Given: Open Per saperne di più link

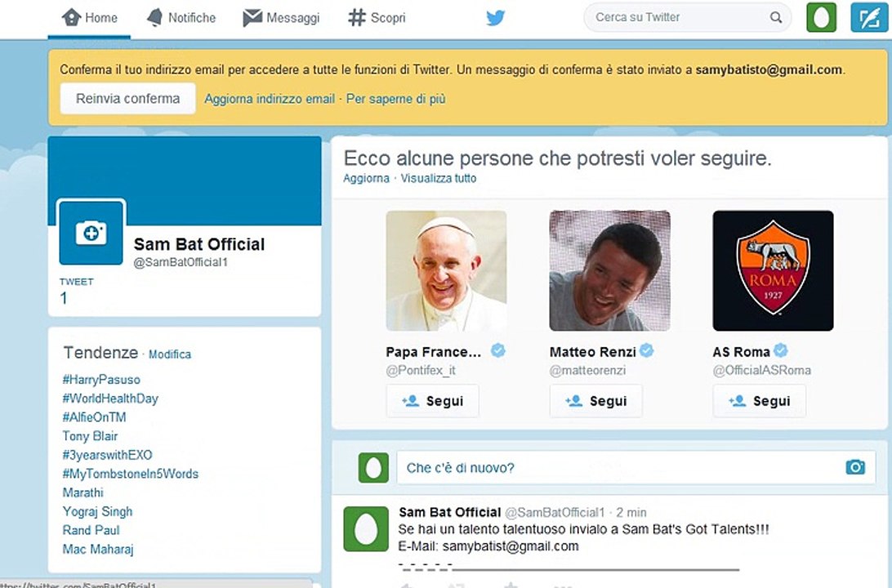Looking at the screenshot, I should tap(396, 99).
